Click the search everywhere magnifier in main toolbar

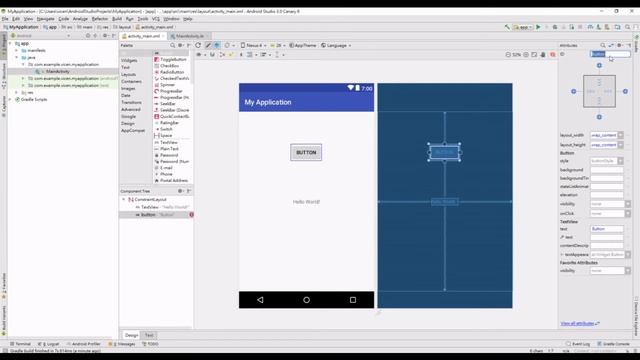[x=628, y=27]
